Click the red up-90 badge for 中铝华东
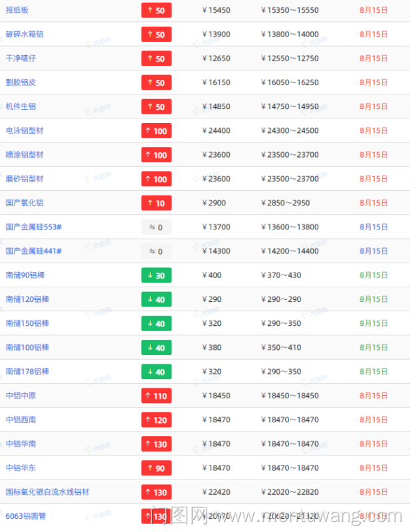Viewport: 410px width, 532px height. click(156, 468)
